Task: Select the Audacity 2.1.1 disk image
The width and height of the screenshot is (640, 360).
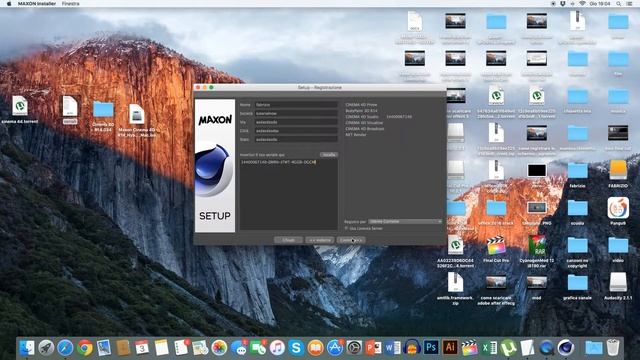Action: (618, 282)
